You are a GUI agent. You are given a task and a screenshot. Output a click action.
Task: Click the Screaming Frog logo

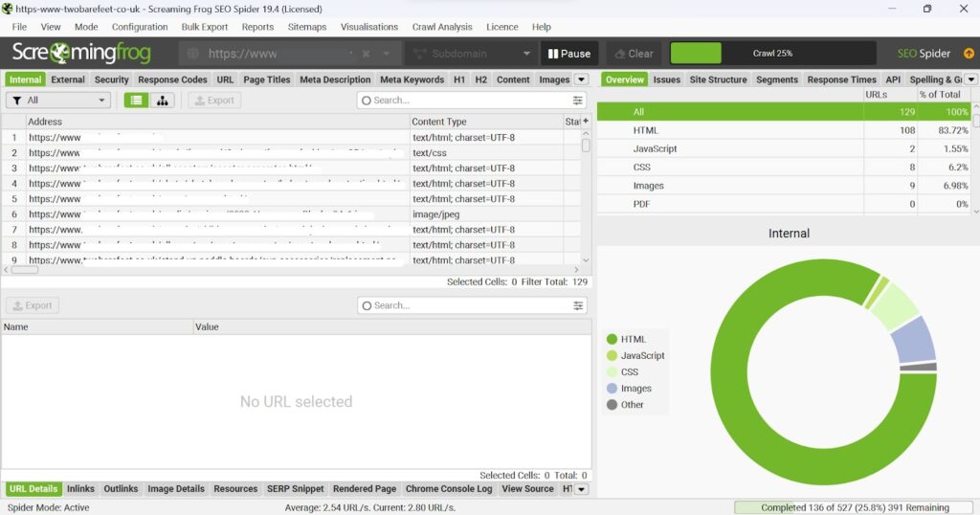click(81, 53)
